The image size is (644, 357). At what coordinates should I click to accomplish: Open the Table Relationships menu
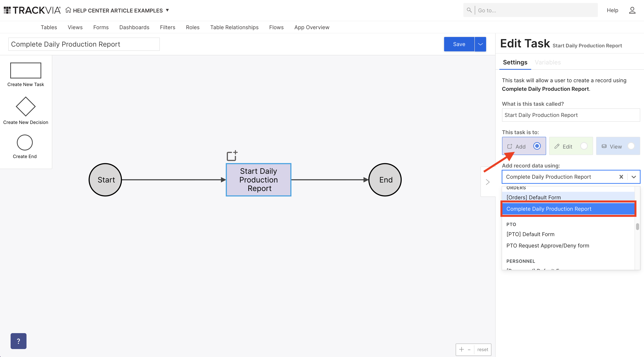tap(234, 27)
